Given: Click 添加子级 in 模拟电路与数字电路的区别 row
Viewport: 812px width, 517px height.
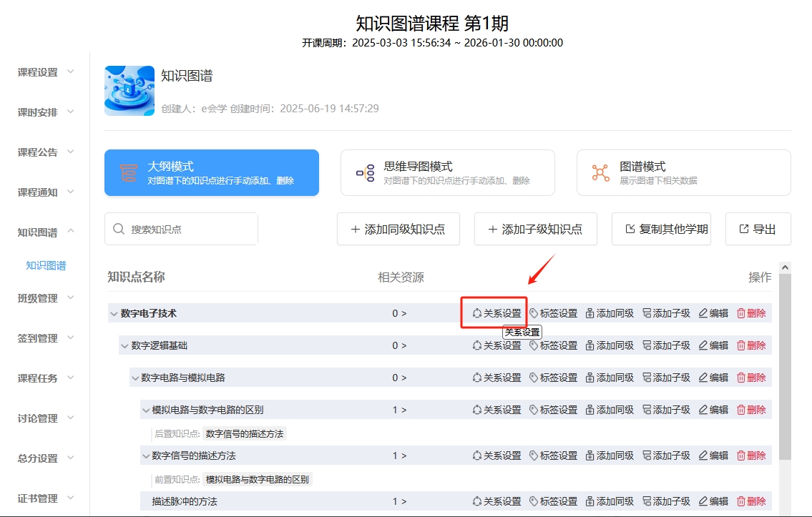Looking at the screenshot, I should pos(666,410).
